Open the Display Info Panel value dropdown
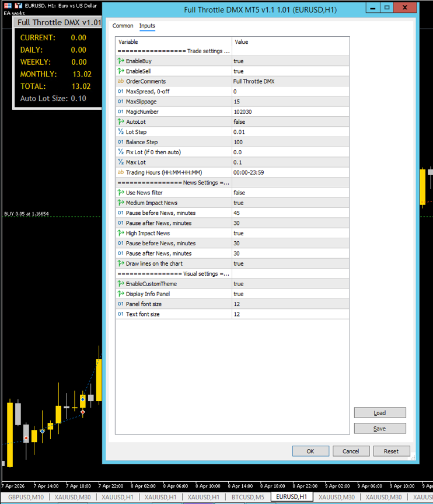433x504 pixels. [x=290, y=294]
